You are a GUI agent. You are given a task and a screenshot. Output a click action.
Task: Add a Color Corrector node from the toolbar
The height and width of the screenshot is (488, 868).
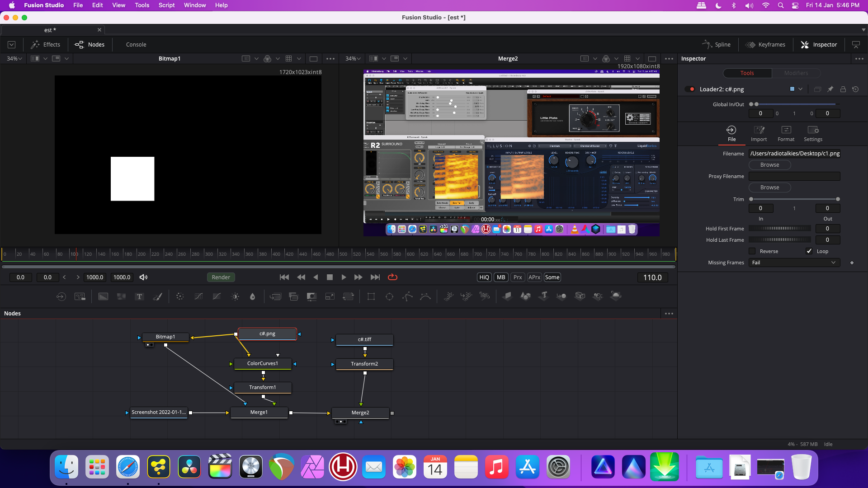[x=180, y=296]
